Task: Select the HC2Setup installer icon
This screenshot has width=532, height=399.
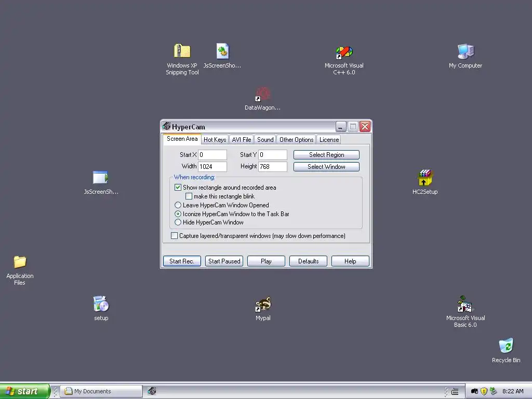Action: 425,178
